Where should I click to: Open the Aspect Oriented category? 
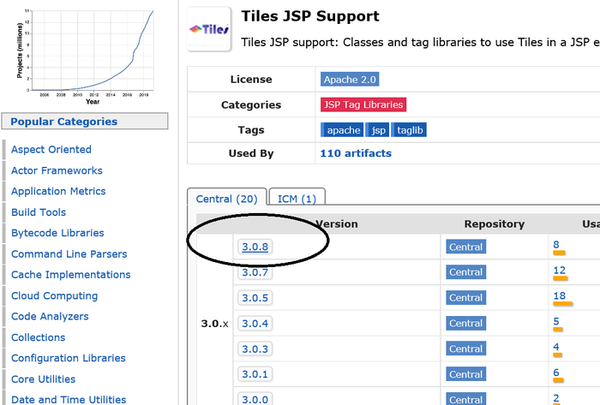click(x=51, y=149)
